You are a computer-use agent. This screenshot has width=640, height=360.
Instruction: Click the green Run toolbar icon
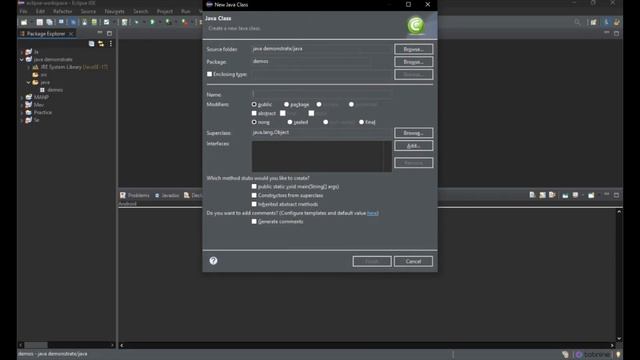click(152, 22)
